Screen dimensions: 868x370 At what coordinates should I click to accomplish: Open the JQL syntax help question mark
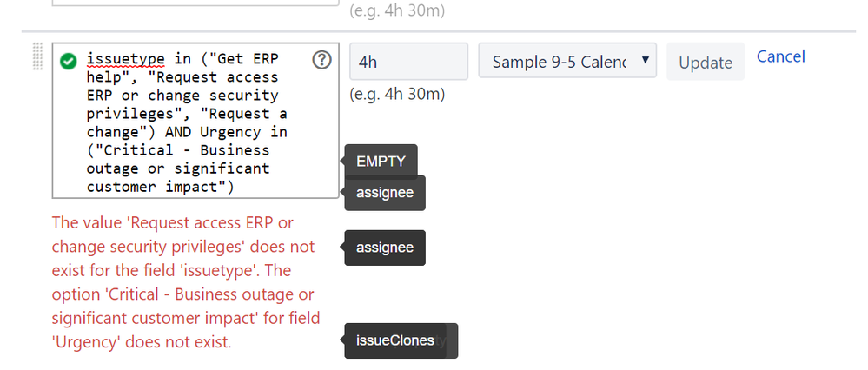[x=321, y=60]
